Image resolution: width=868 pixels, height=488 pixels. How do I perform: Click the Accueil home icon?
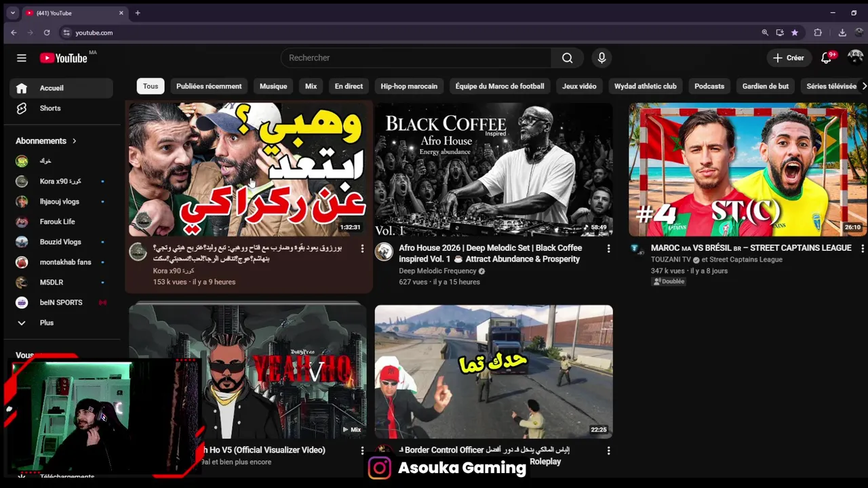(22, 88)
